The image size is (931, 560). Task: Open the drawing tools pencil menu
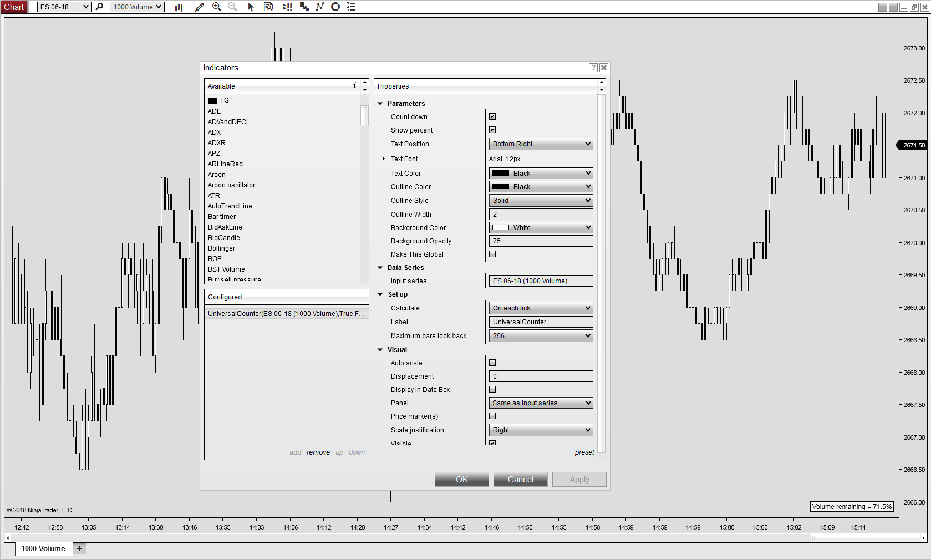pyautogui.click(x=200, y=7)
